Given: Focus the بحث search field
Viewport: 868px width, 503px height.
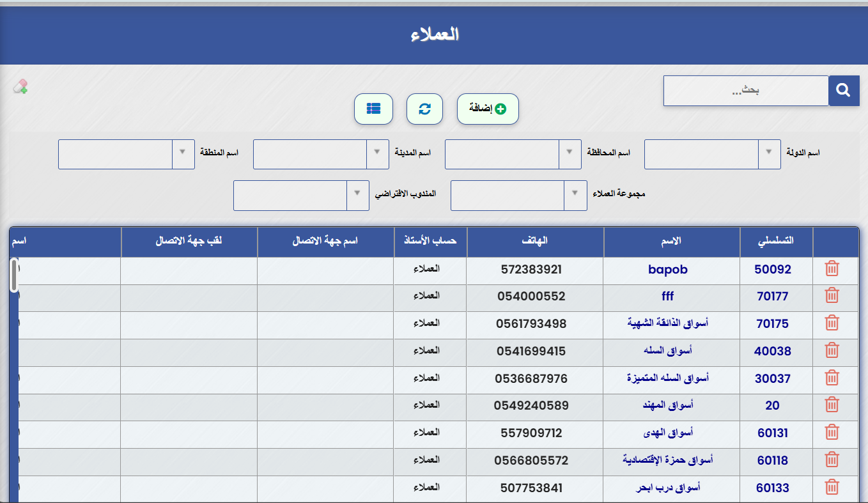Looking at the screenshot, I should point(746,91).
